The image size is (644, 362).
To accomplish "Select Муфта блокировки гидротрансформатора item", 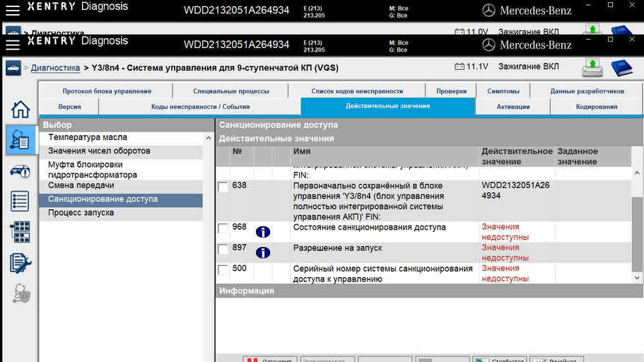I will (x=121, y=170).
